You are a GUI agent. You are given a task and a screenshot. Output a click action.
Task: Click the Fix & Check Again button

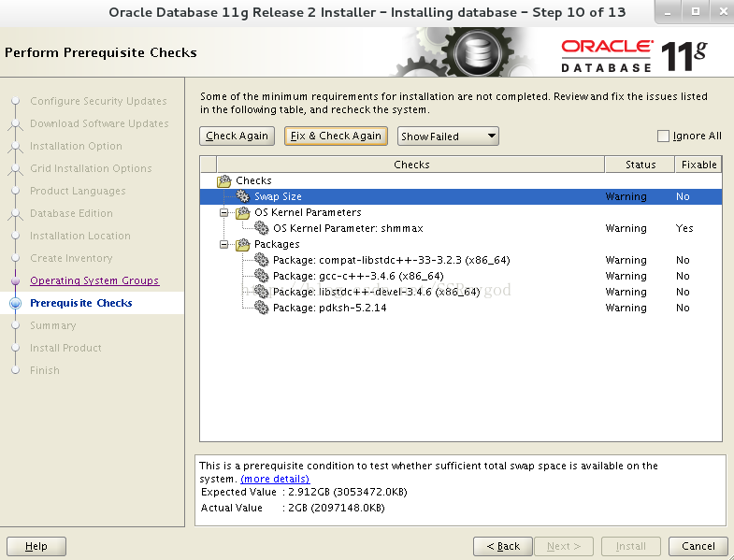336,136
